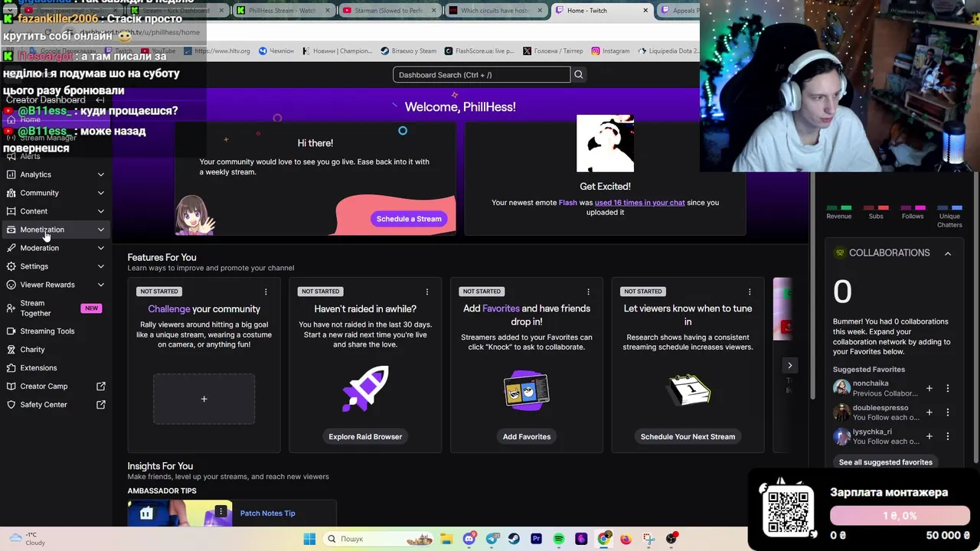Expand the Community sidebar section chevron
Viewport: 980px width, 551px height.
click(x=100, y=193)
